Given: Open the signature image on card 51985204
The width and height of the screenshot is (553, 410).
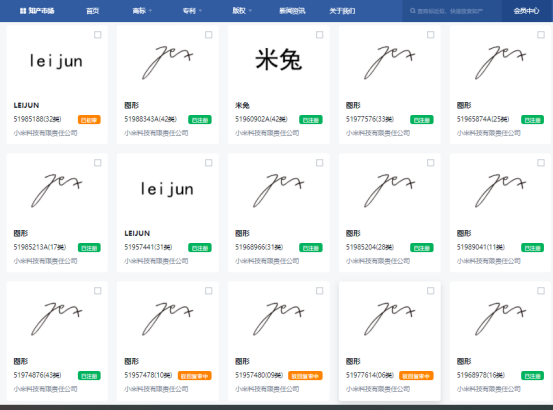Looking at the screenshot, I should click(390, 190).
